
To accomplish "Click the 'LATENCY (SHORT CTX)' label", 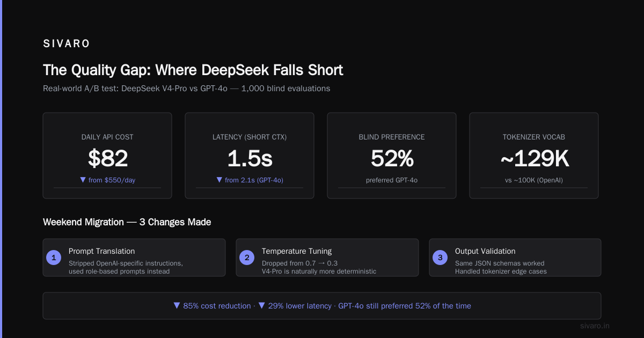I will pos(250,137).
